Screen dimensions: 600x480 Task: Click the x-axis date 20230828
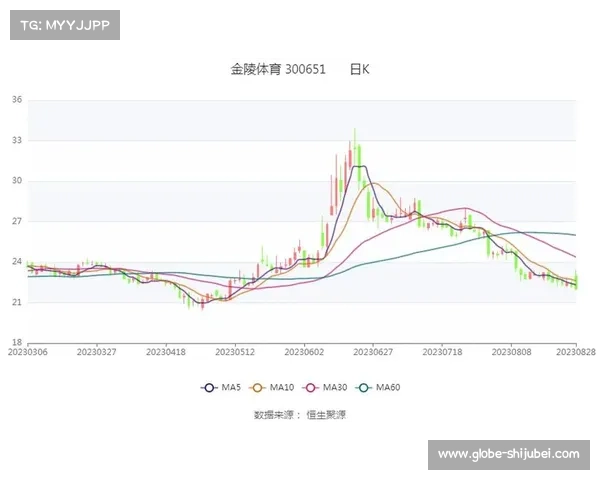576,352
